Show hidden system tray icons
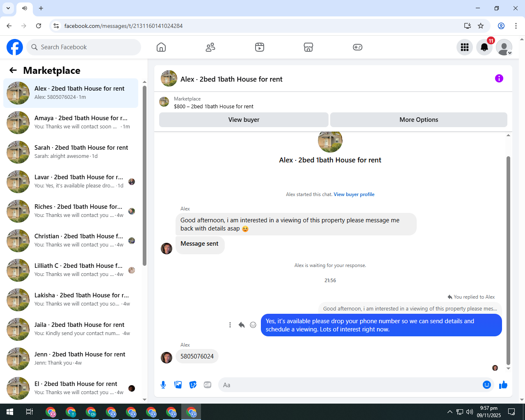This screenshot has height=420, width=525. [x=450, y=412]
